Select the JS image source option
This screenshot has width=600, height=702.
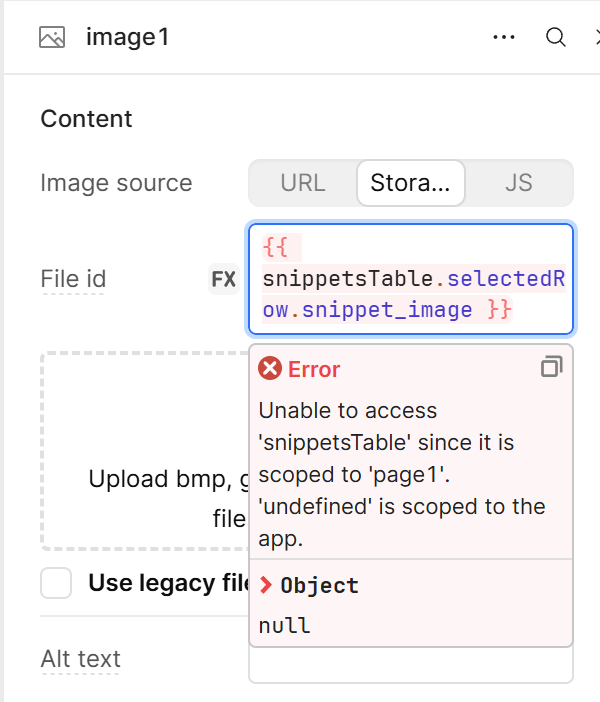519,183
